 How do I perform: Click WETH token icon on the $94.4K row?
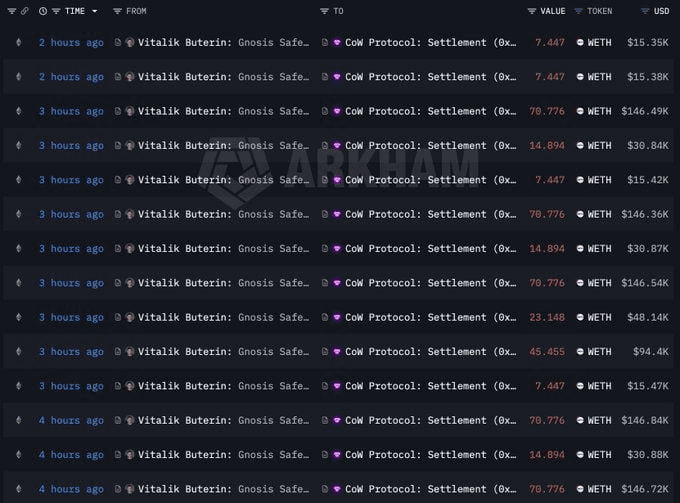(x=580, y=352)
